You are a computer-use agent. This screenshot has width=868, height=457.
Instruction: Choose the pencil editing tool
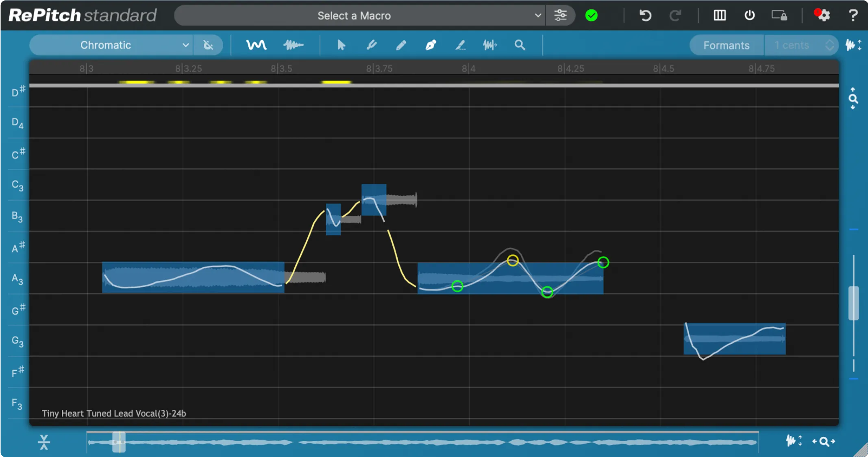pos(400,45)
